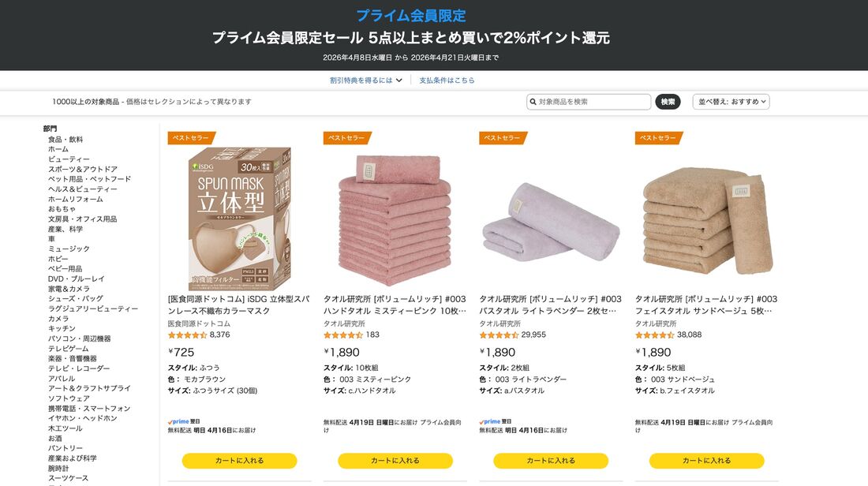Click the ベストセラー badge above the フェイスタオル
The image size is (868, 486).
point(657,137)
